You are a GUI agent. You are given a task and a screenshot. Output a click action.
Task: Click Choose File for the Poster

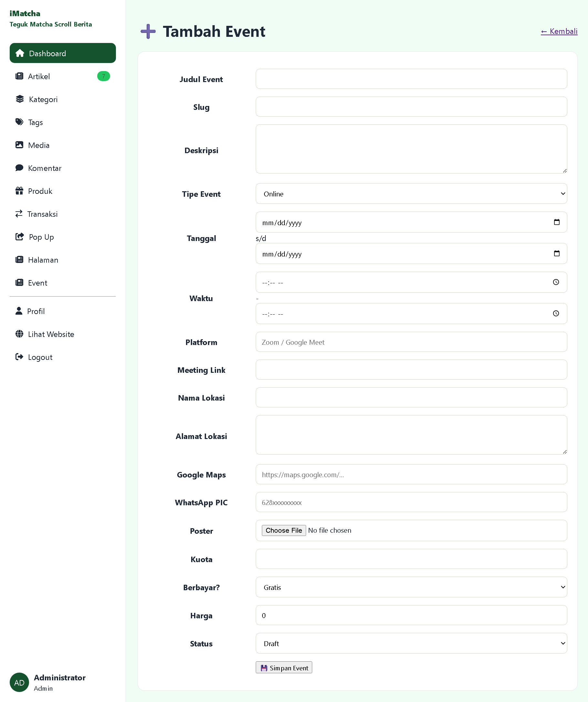(284, 530)
